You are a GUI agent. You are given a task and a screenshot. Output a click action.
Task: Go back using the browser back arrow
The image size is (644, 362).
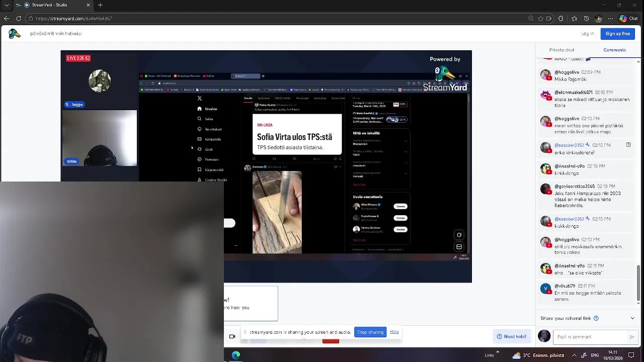pyautogui.click(x=7, y=19)
